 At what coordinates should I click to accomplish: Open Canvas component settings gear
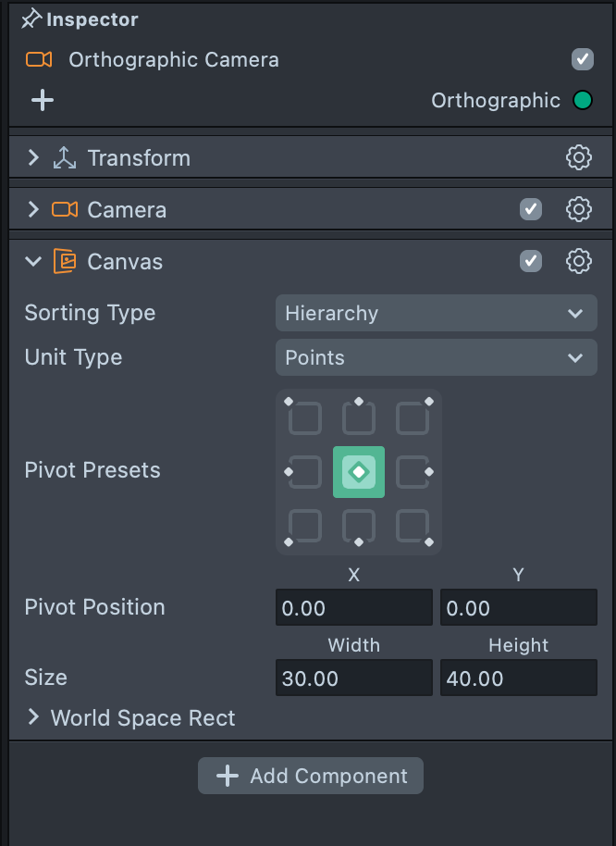[578, 261]
